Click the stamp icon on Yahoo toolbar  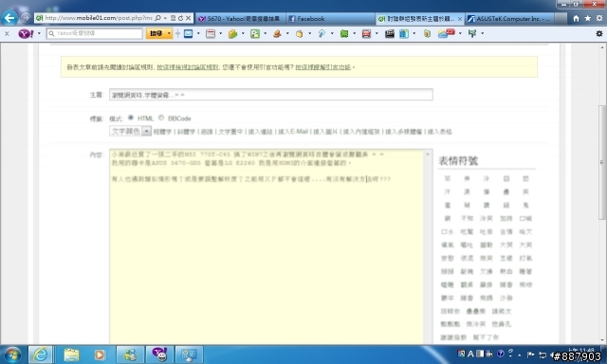277,34
